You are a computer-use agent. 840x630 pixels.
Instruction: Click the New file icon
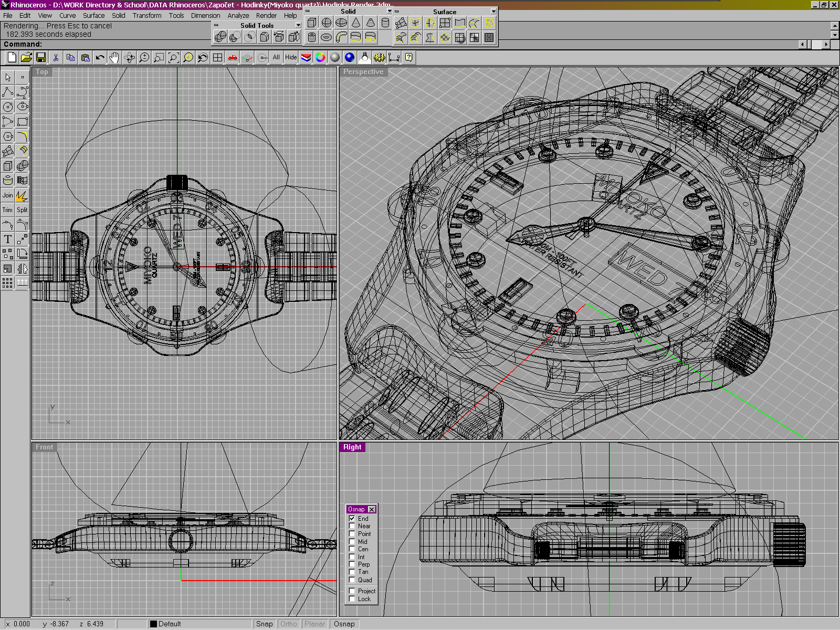tap(12, 57)
